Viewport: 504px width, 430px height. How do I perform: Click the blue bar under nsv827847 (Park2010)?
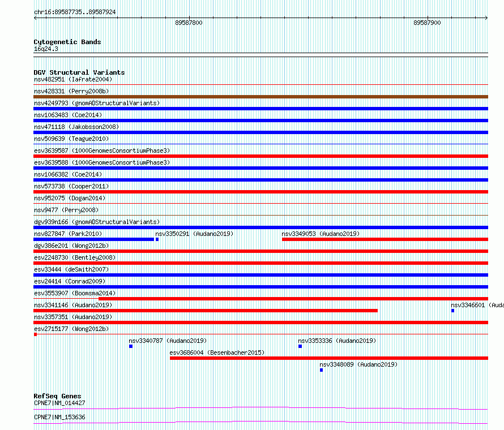point(93,239)
